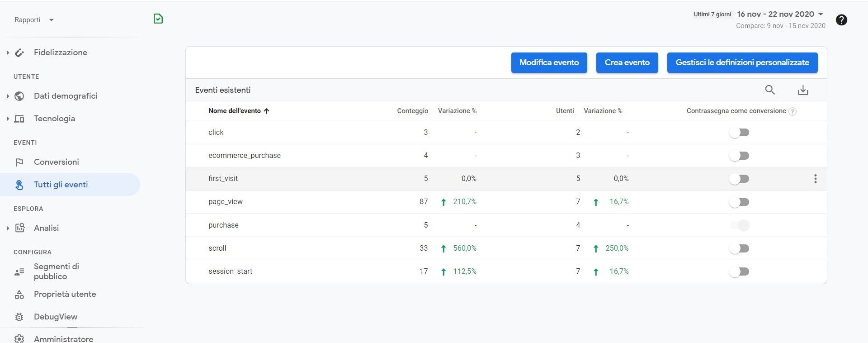Screen dimensions: 868x343
Task: Sort by Nome dell'evento column header
Action: pyautogui.click(x=234, y=111)
